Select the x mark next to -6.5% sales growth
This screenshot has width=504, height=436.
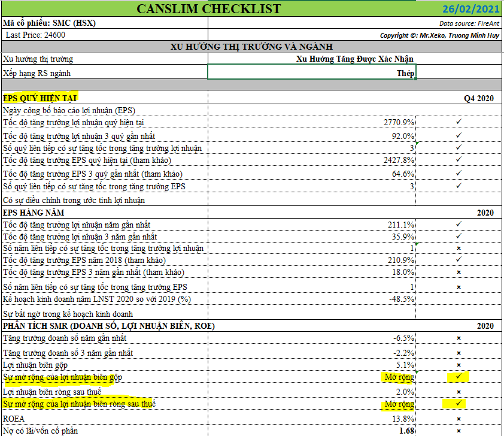pos(459,338)
